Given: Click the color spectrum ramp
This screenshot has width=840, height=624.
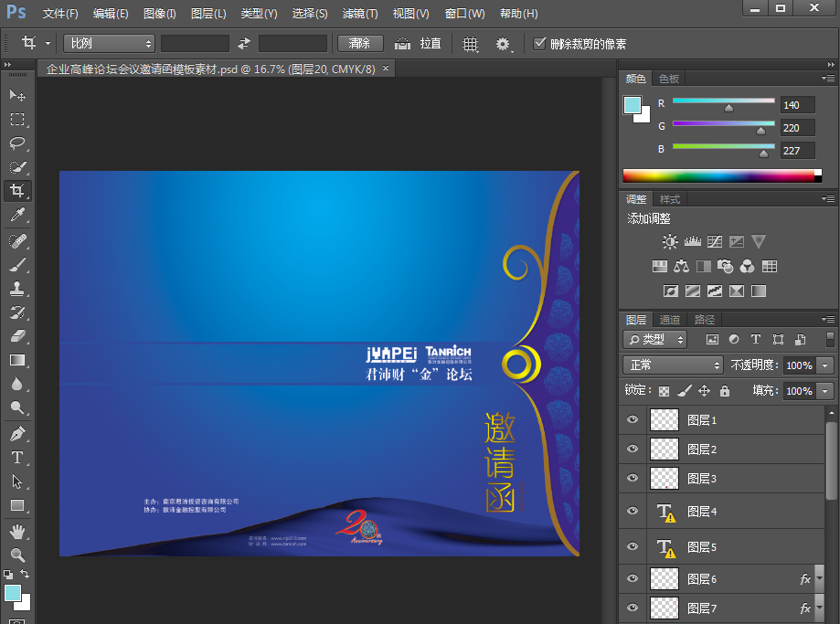Looking at the screenshot, I should [x=721, y=175].
